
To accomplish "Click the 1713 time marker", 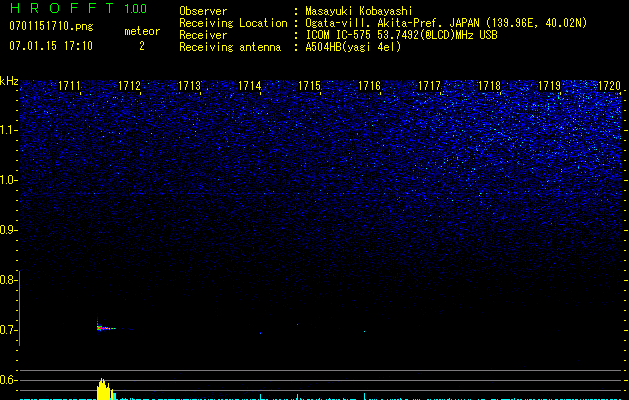I will [189, 86].
